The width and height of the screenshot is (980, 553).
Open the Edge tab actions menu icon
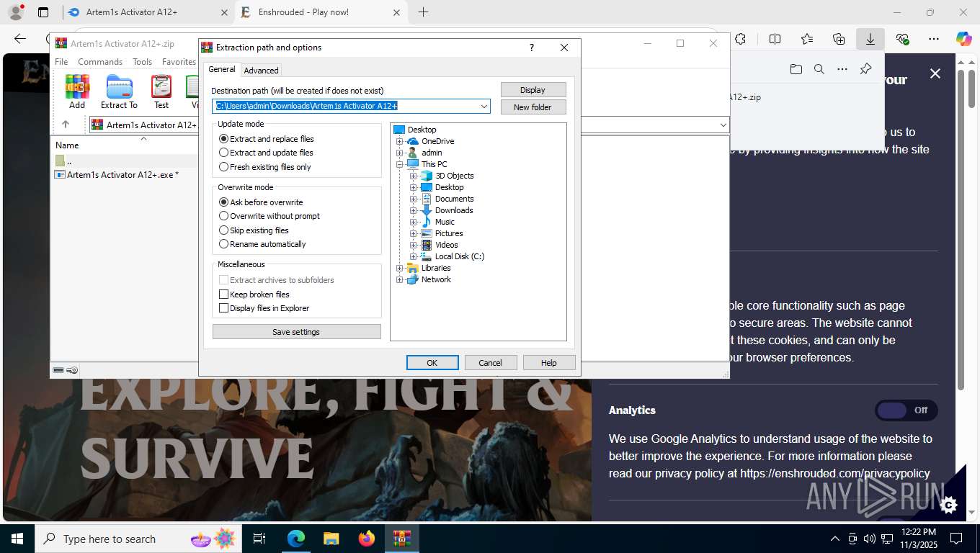(x=43, y=12)
